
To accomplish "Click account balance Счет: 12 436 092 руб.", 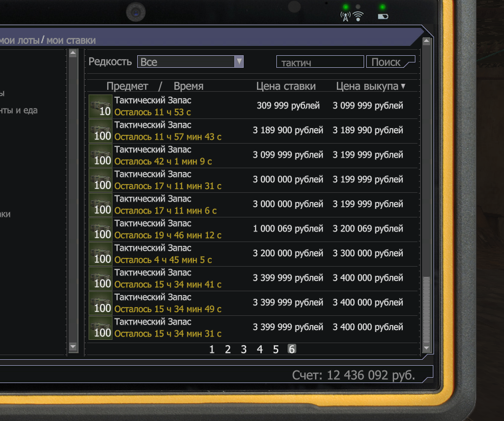I will point(354,375).
